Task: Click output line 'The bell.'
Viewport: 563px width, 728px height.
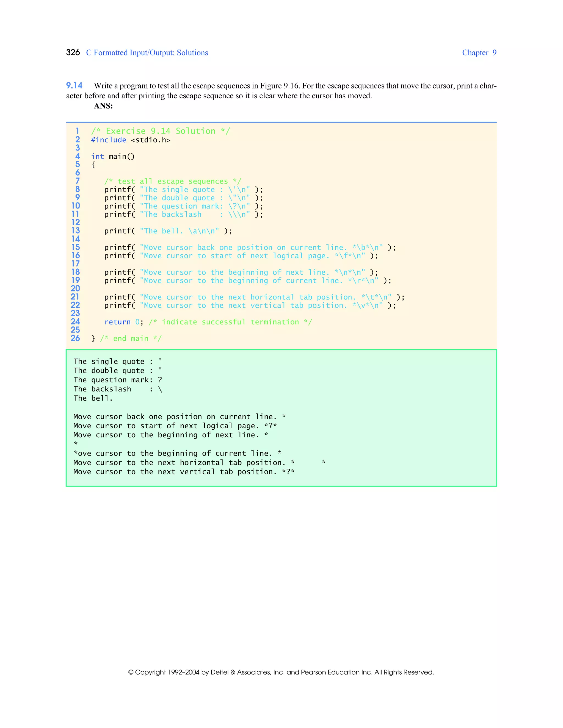Action: (93, 398)
